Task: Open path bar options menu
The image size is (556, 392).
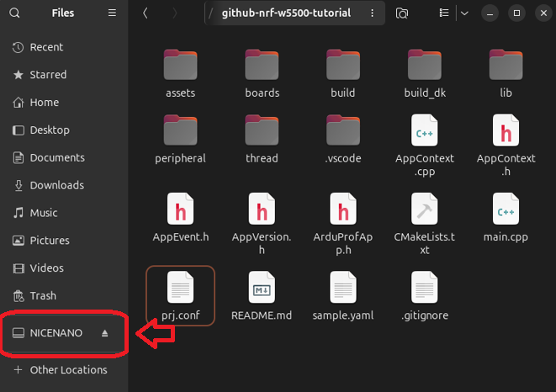Action: [372, 13]
